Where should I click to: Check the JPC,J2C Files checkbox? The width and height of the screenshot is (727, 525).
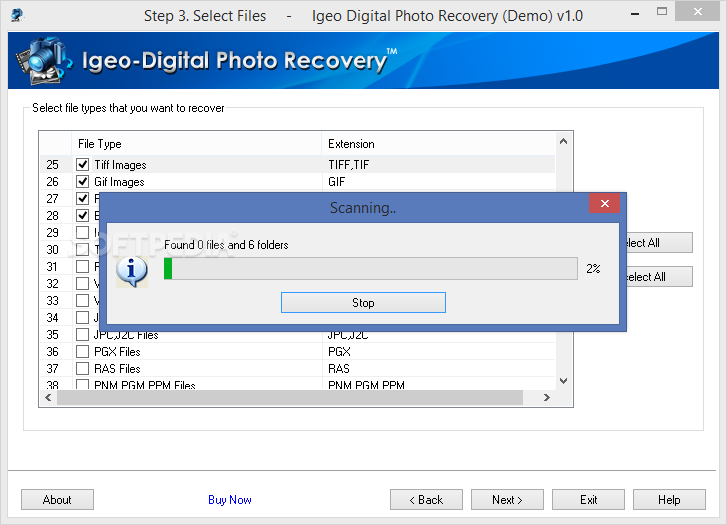(83, 334)
